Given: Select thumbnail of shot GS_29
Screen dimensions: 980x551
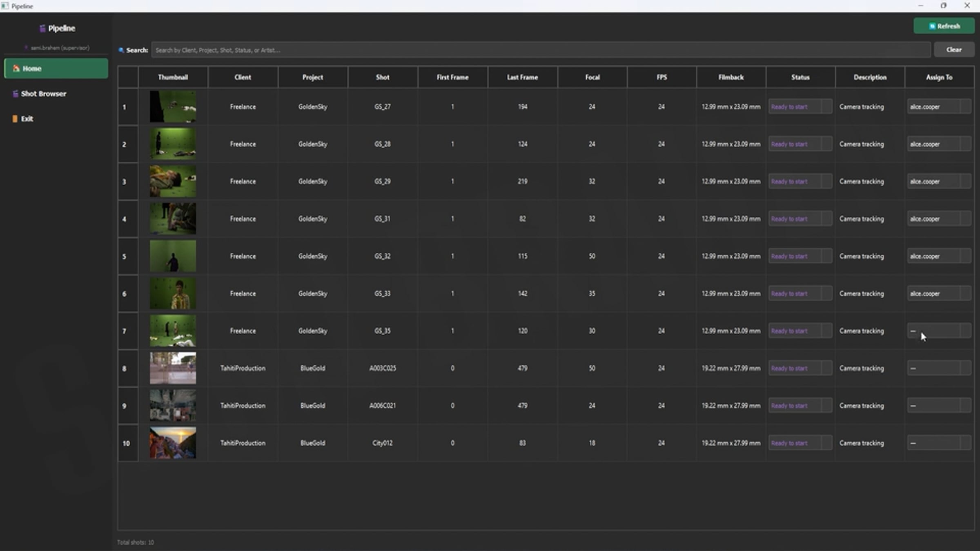Looking at the screenshot, I should click(x=173, y=181).
